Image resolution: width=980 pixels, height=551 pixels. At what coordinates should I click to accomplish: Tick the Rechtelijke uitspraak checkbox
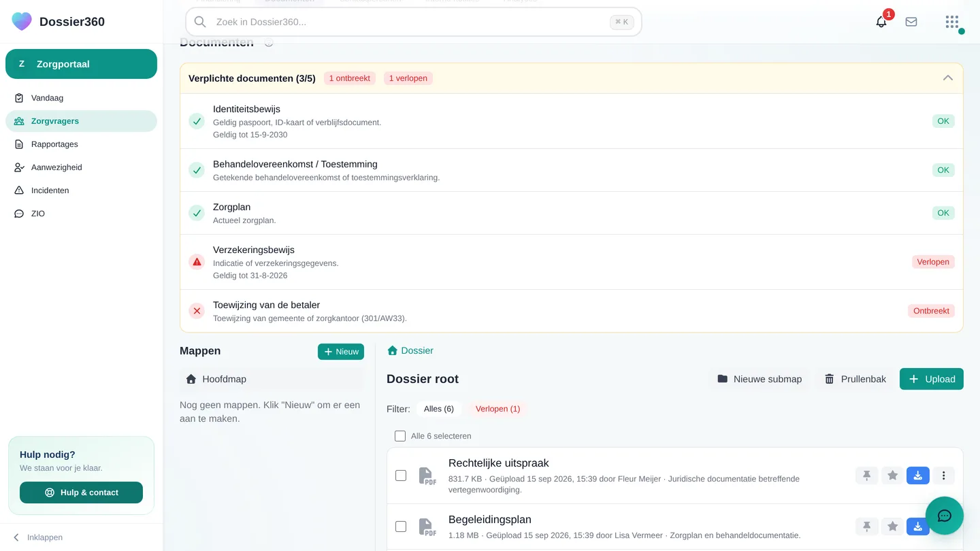401,475
